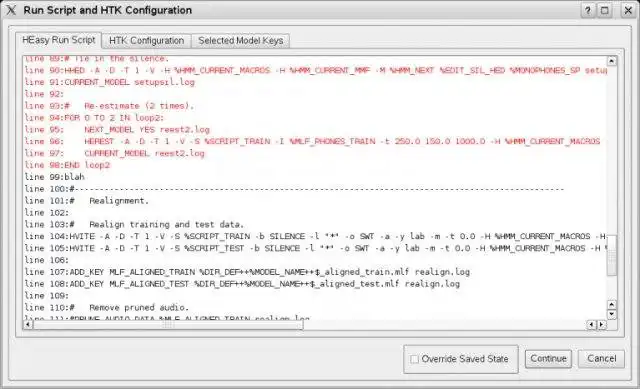This screenshot has height=389, width=640.
Task: Click the vertical scrollbar thumb
Action: click(611, 256)
